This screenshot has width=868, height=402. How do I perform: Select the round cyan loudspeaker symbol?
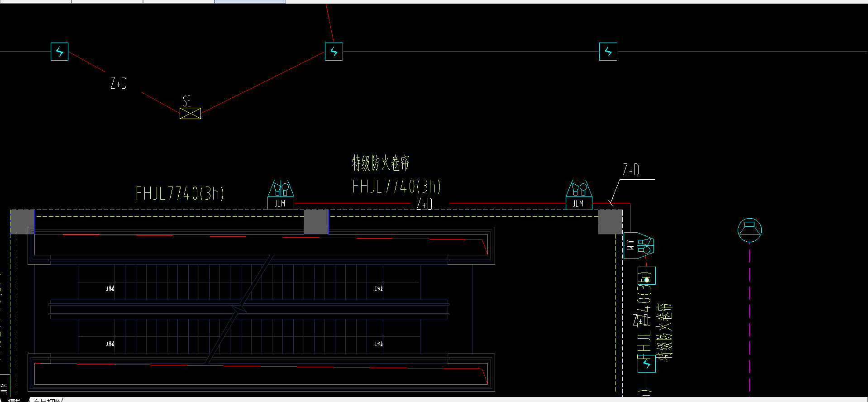[750, 230]
